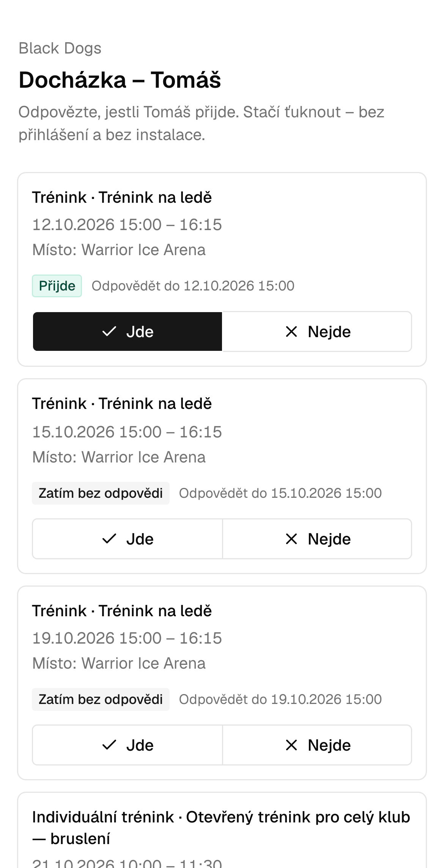
Task: Click the Black Dogs team name
Action: [60, 48]
